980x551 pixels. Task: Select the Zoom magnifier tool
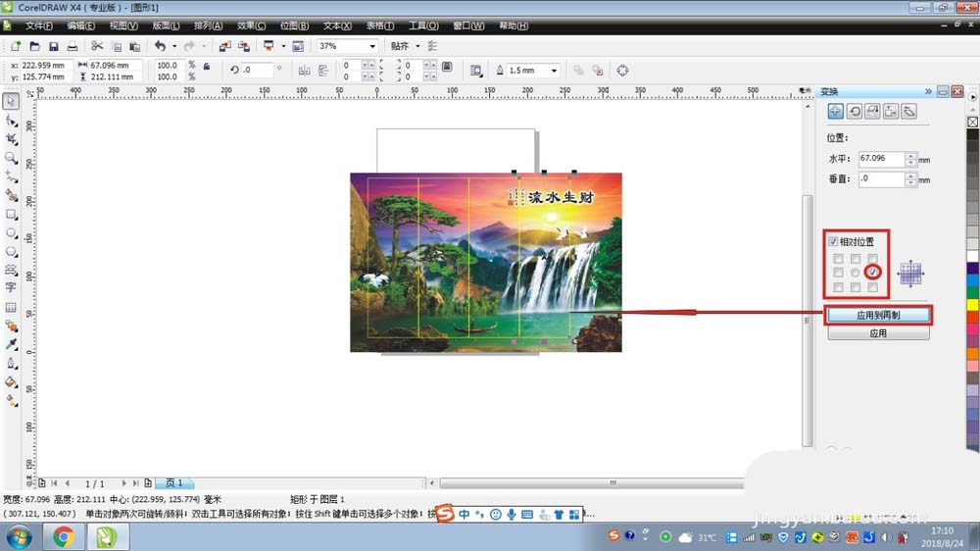11,158
